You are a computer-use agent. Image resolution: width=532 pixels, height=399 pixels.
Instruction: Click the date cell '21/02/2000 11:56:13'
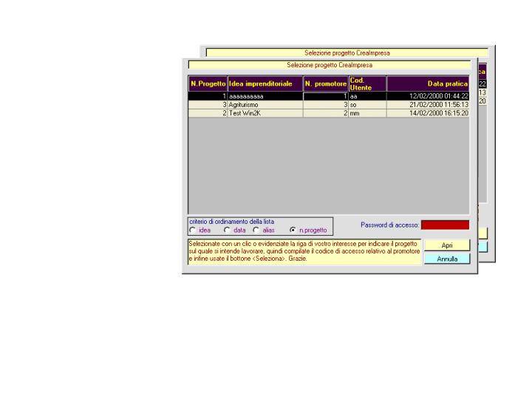[x=428, y=105]
